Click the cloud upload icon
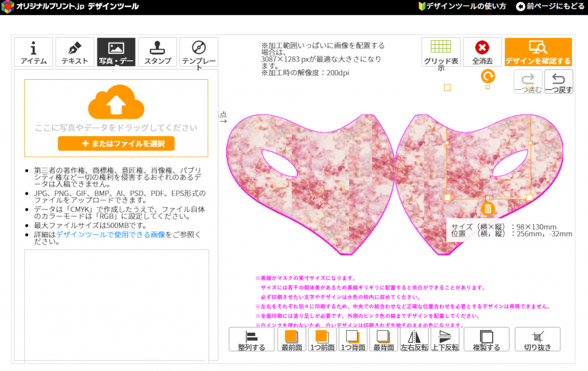588x371 pixels. [x=116, y=102]
